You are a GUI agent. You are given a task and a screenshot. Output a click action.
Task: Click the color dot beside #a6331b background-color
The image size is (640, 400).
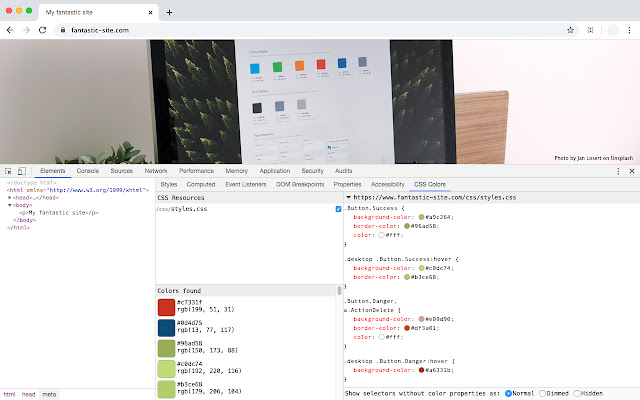click(x=422, y=370)
